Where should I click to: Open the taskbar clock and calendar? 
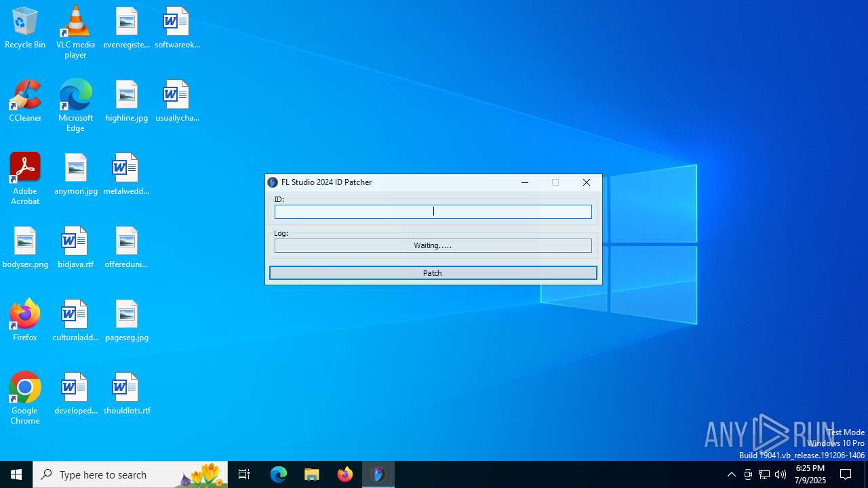coord(810,474)
